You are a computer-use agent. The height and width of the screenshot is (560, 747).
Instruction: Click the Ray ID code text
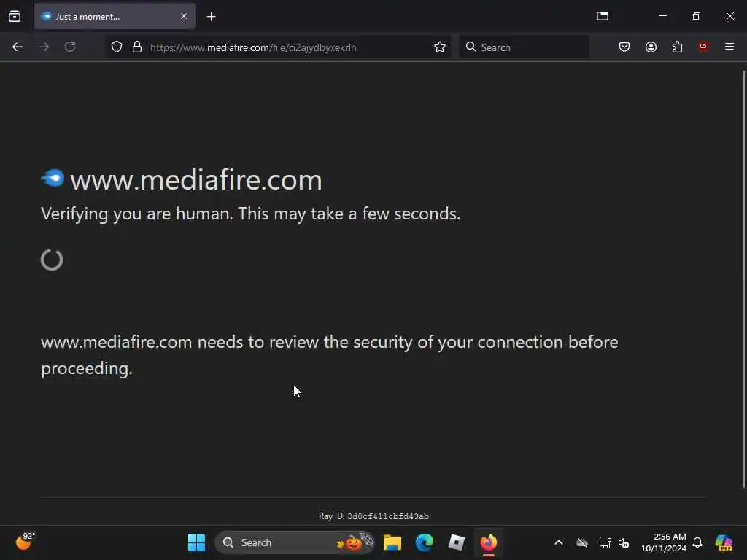pyautogui.click(x=388, y=516)
